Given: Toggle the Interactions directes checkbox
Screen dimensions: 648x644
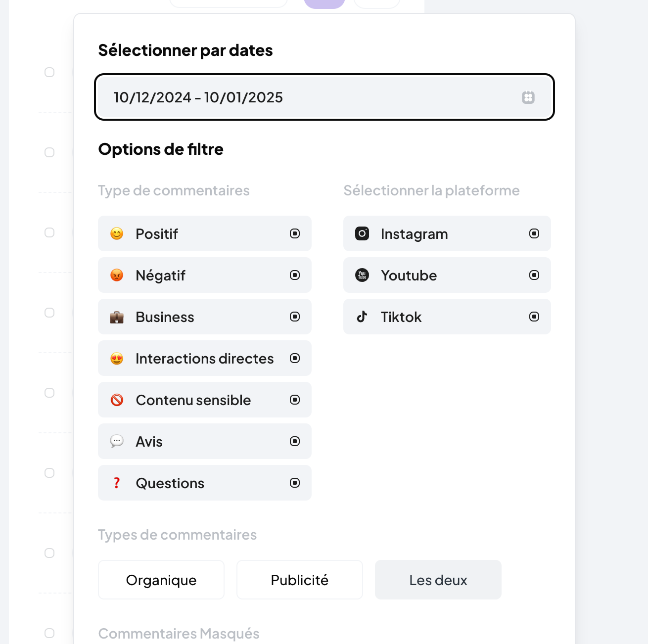Looking at the screenshot, I should point(295,358).
